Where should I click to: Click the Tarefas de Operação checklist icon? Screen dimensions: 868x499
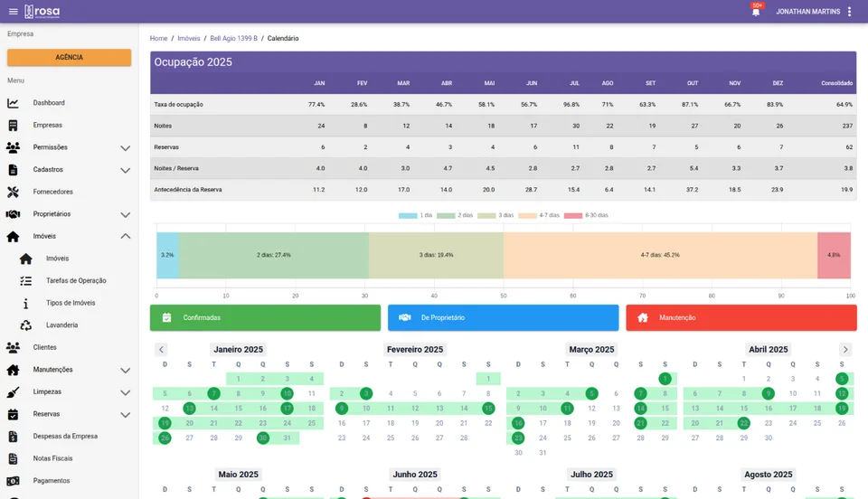[x=26, y=281]
